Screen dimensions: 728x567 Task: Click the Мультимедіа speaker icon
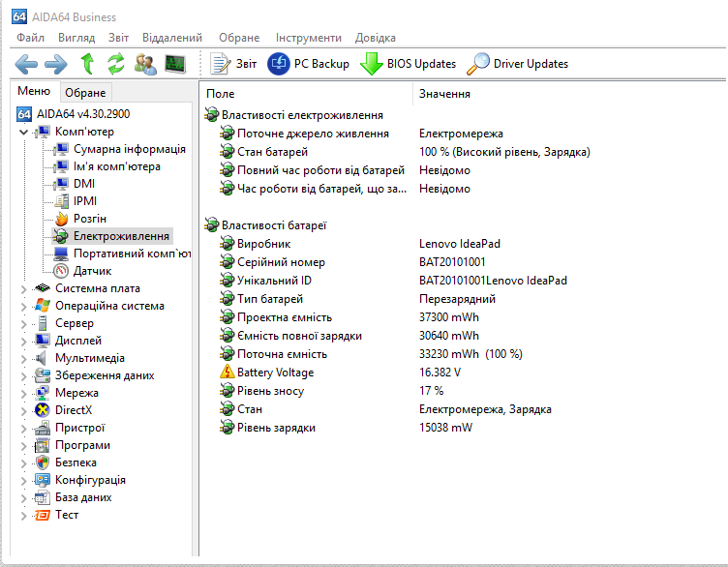[x=43, y=358]
